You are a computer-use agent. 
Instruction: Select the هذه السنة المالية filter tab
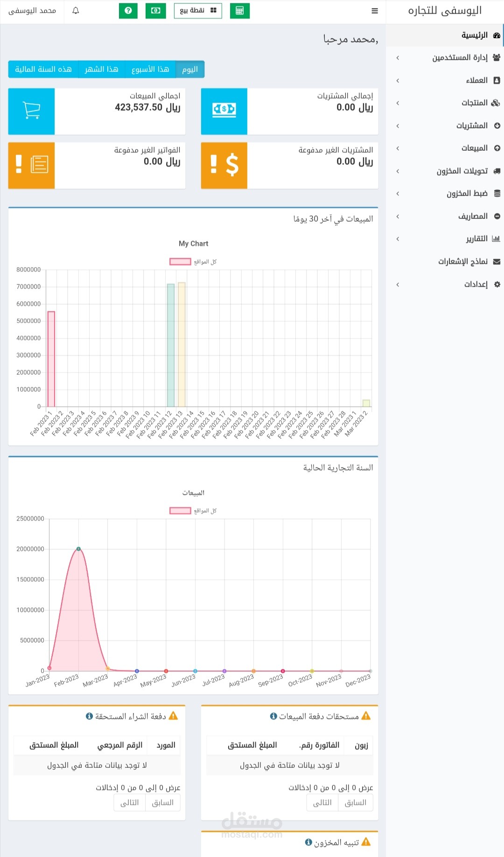coord(43,69)
